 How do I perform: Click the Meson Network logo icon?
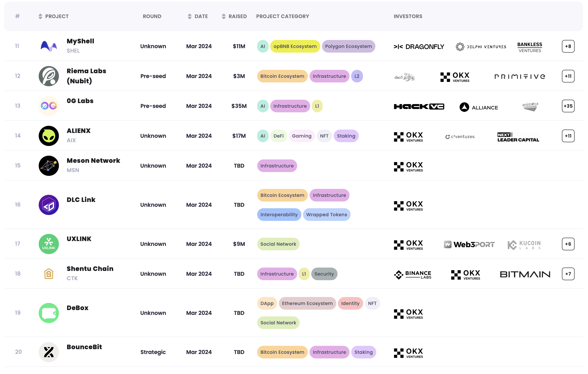click(x=49, y=166)
